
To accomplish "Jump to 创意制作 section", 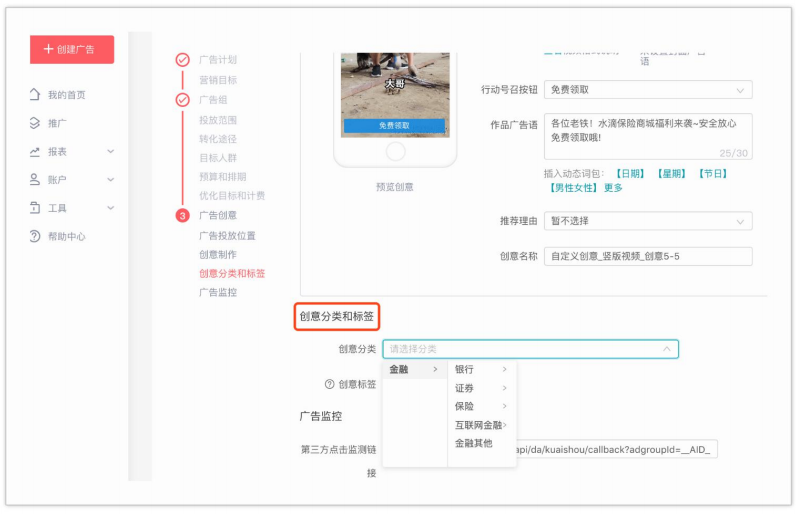I will click(x=218, y=254).
